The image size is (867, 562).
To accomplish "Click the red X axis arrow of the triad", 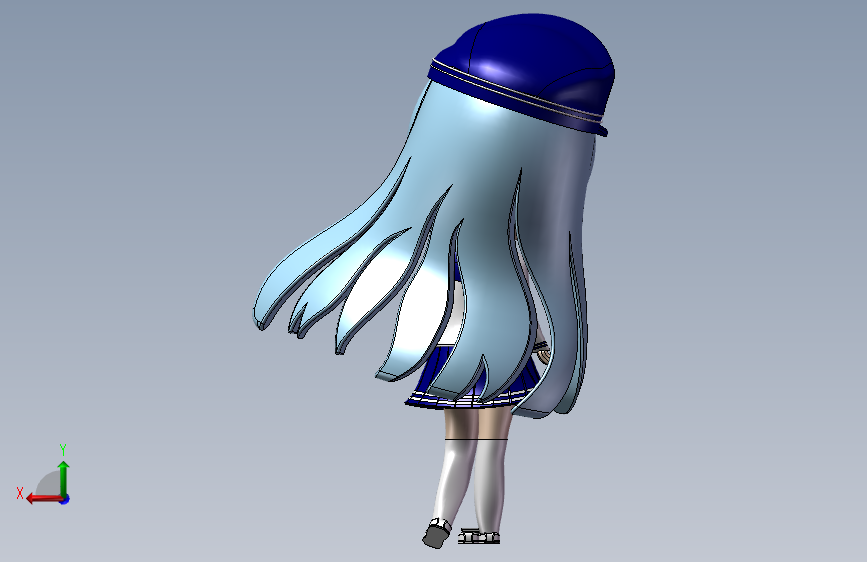I will (x=44, y=499).
